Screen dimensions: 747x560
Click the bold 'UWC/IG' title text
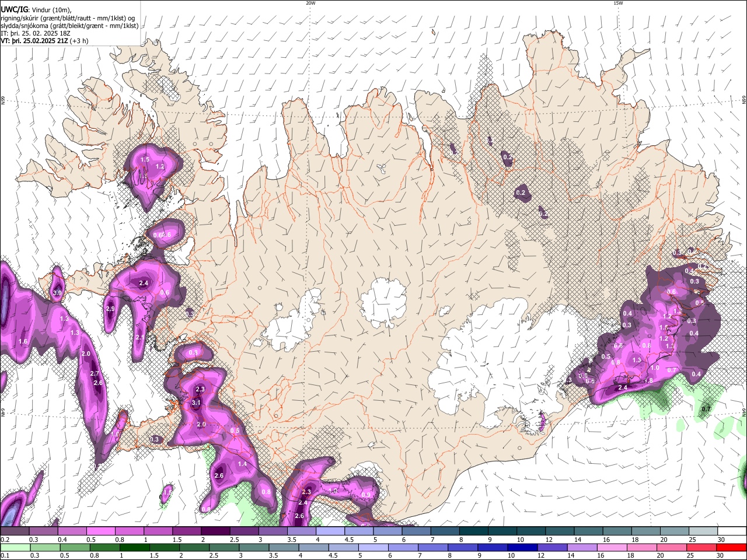click(x=13, y=10)
